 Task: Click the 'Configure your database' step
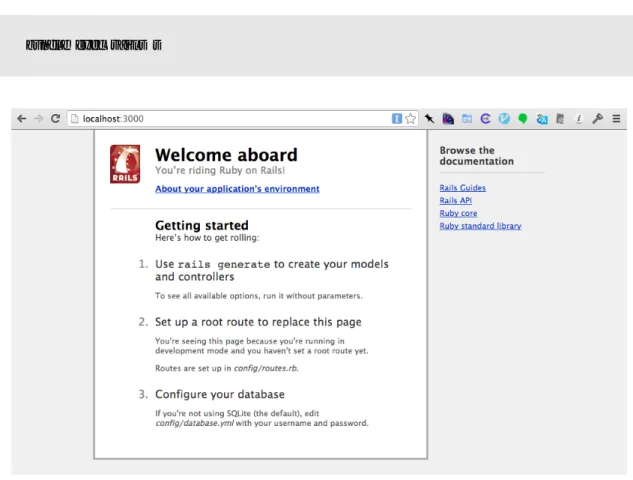(x=220, y=394)
